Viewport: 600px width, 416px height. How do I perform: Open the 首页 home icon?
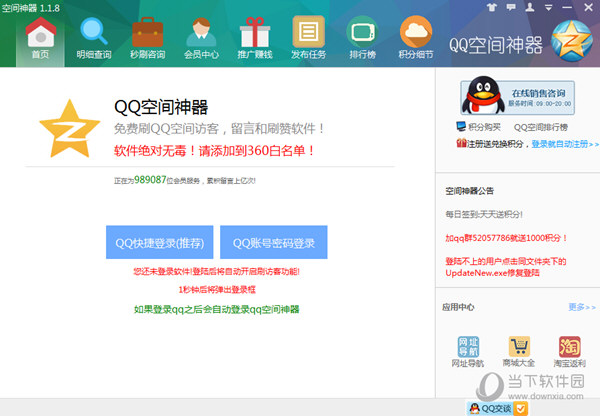41,38
